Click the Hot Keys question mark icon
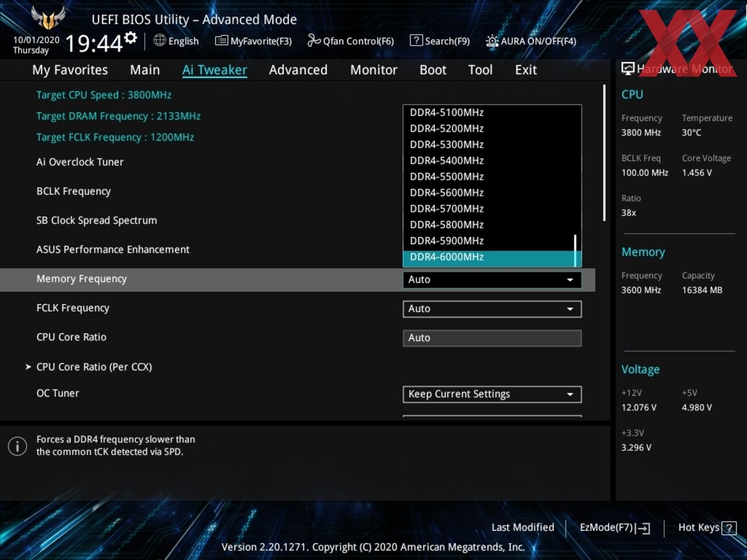Image resolution: width=747 pixels, height=560 pixels. click(x=729, y=528)
